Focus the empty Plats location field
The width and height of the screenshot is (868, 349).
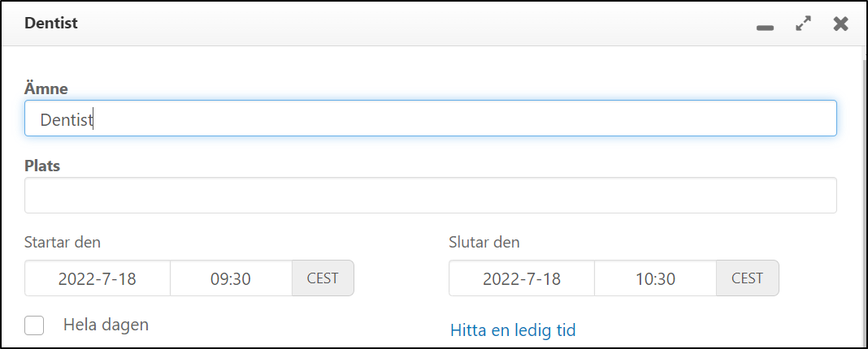click(431, 196)
